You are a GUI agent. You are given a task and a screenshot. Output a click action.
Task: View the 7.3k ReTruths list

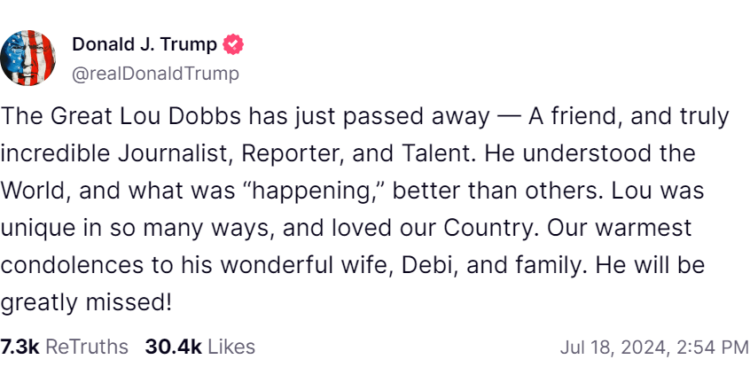pyautogui.click(x=64, y=347)
